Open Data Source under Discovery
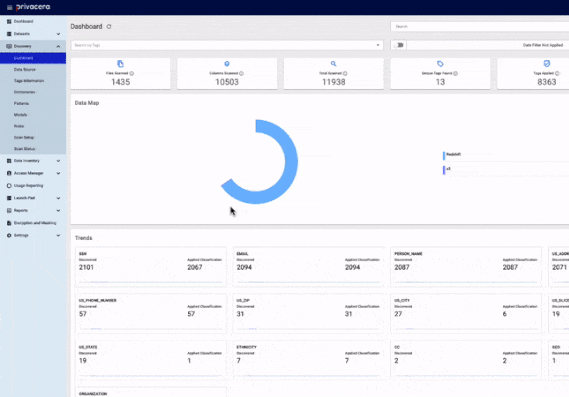Screen dimensions: 569x397 [33, 69]
